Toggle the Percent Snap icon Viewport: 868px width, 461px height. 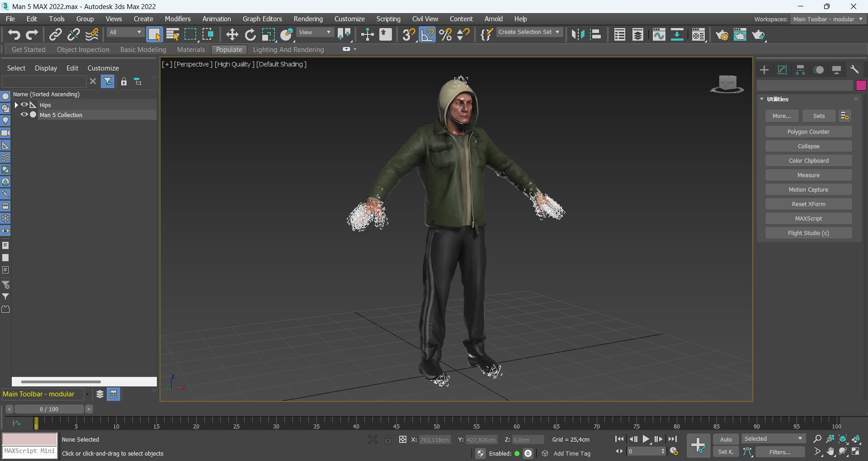pyautogui.click(x=445, y=35)
